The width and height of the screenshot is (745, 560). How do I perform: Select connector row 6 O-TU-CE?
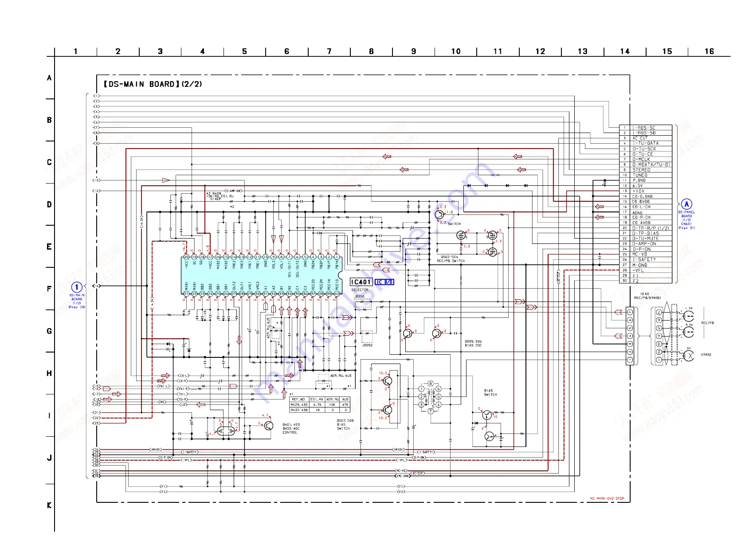[646, 154]
